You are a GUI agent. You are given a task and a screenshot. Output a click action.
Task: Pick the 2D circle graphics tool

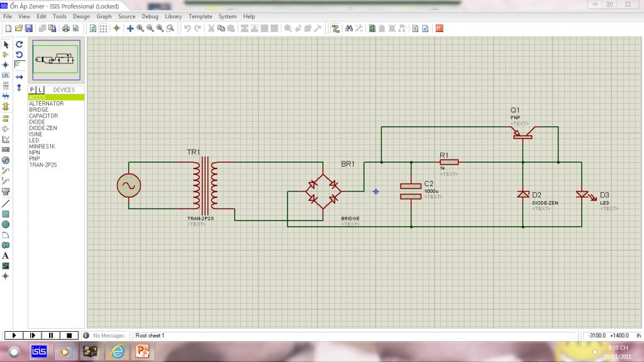point(6,224)
